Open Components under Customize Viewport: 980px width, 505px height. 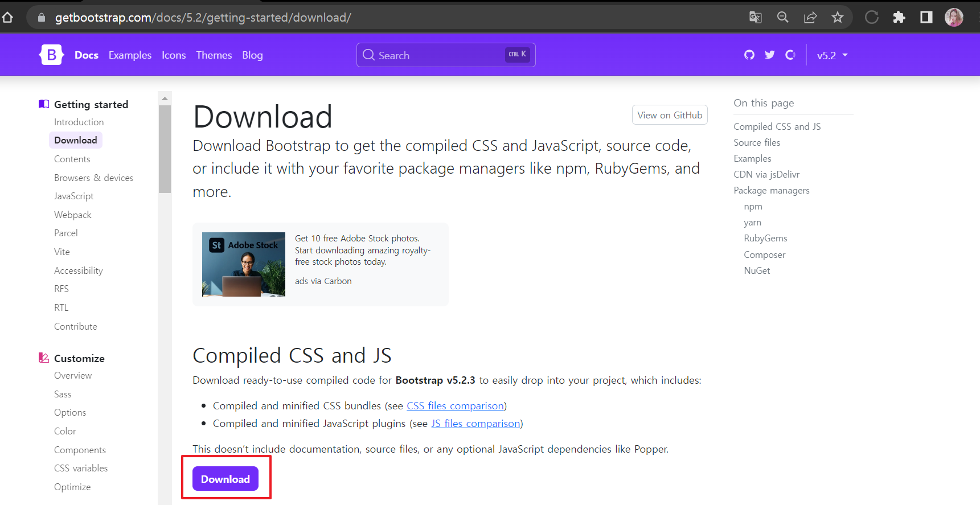pos(80,450)
